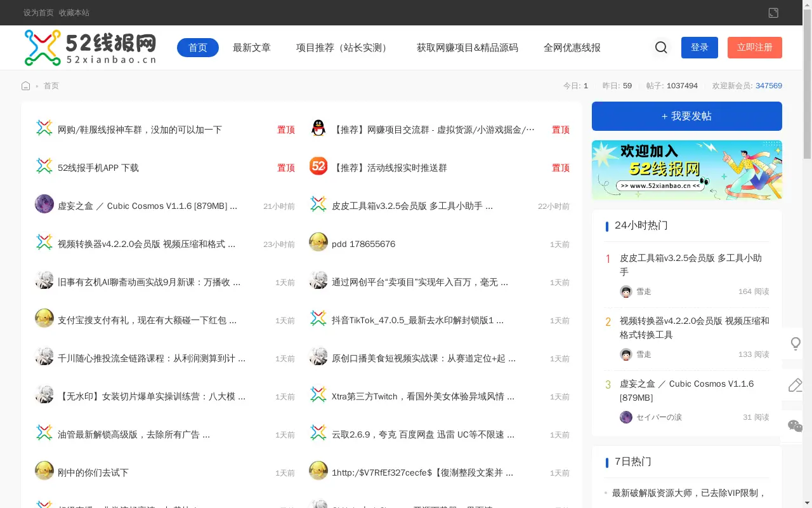Viewport: 812px width, 508px height.
Task: Click the 登录 login button
Action: click(x=700, y=48)
